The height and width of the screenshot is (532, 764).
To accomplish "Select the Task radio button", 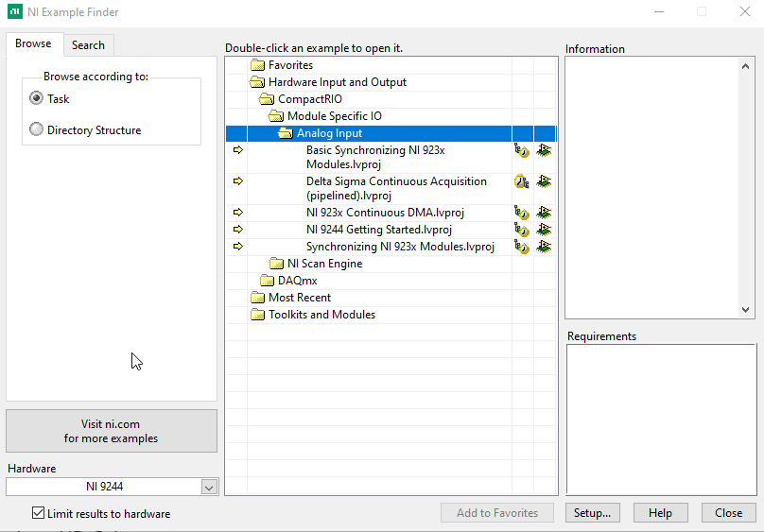I will 36,98.
